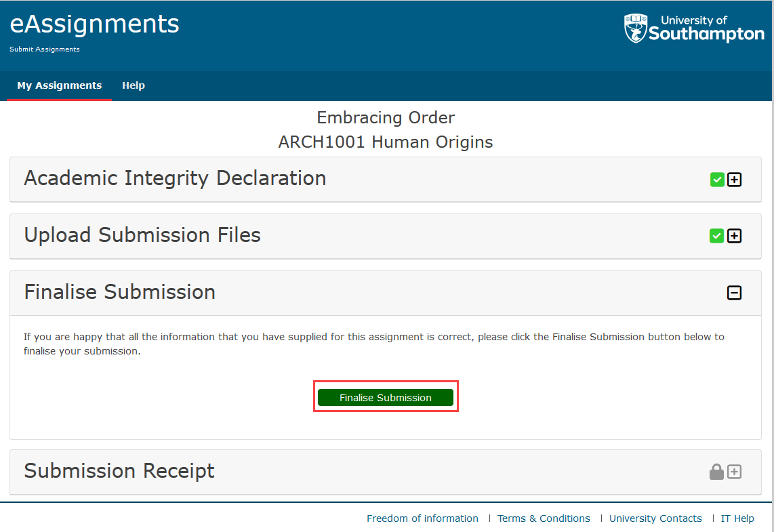Click the green checkmark on Academic Integrity Declaration
The image size is (774, 532).
(x=716, y=180)
